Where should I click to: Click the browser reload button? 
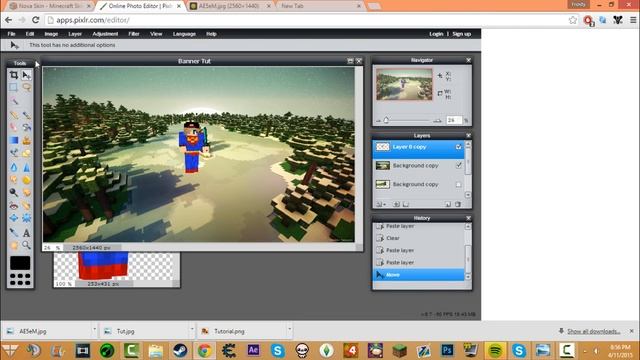[36, 20]
